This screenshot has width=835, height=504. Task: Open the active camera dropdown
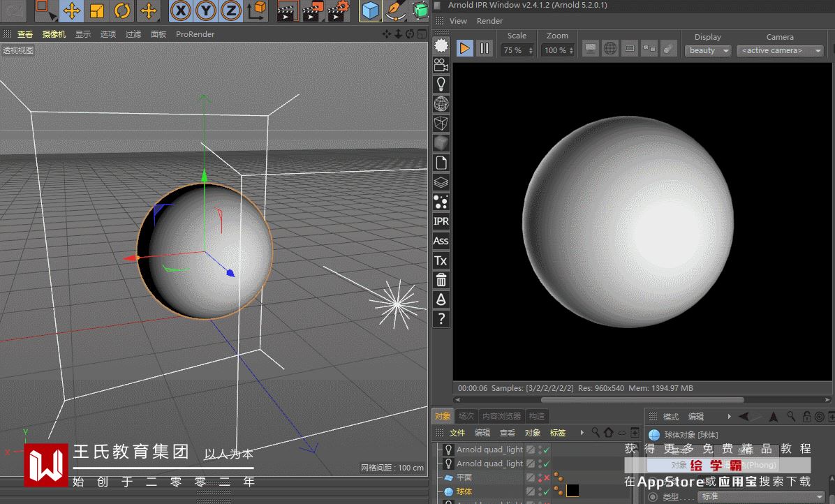[x=781, y=50]
